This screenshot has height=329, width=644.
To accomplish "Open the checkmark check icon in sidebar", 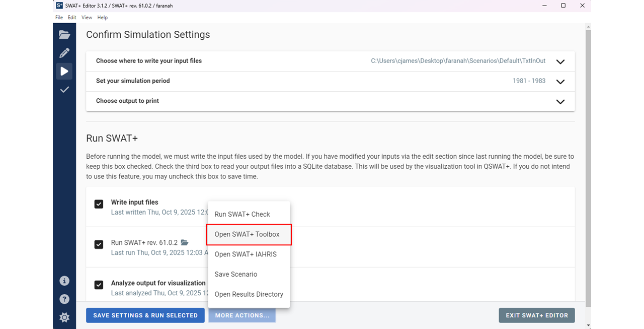I will tap(64, 90).
